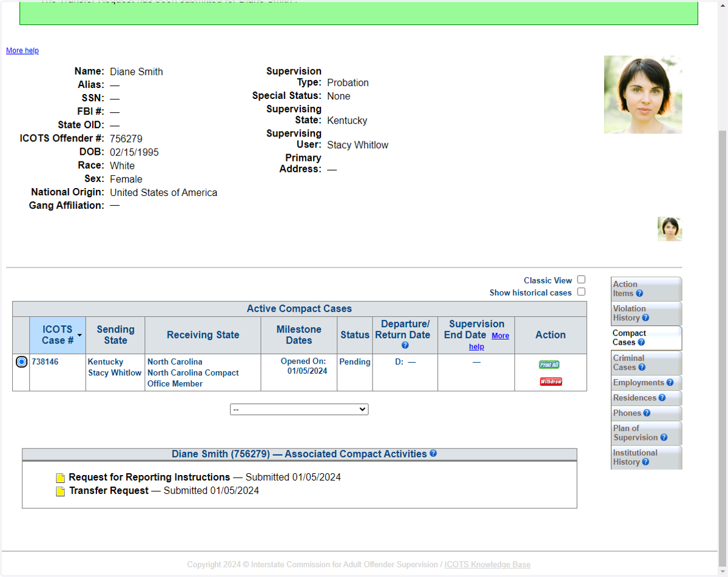Open help icon beside Compact Cases tab

[641, 342]
